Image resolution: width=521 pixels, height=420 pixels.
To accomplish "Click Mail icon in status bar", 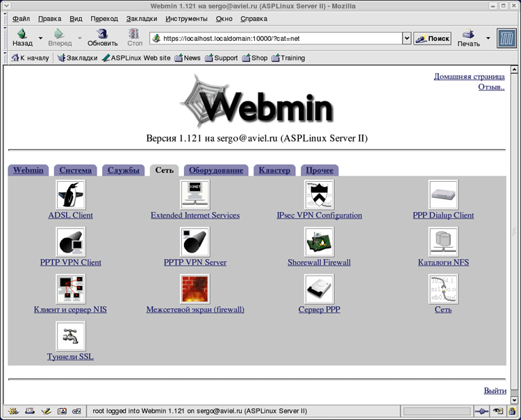I will [x=30, y=411].
